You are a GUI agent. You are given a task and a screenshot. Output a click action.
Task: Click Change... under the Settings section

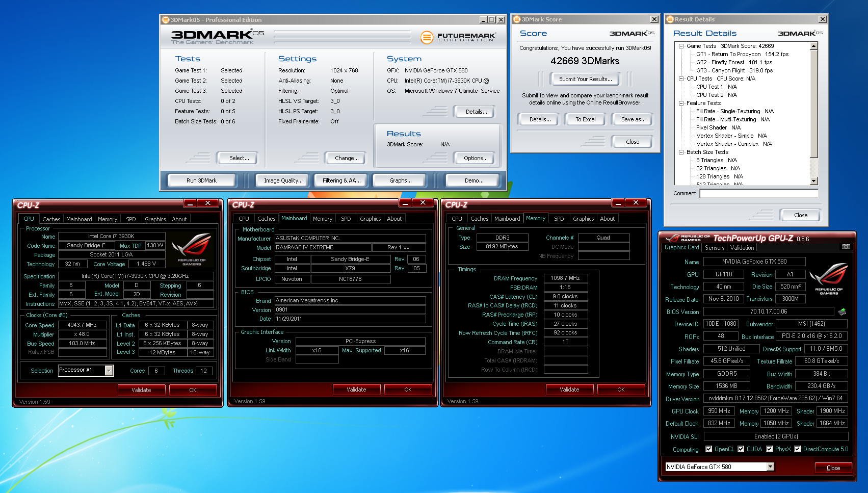pyautogui.click(x=347, y=158)
